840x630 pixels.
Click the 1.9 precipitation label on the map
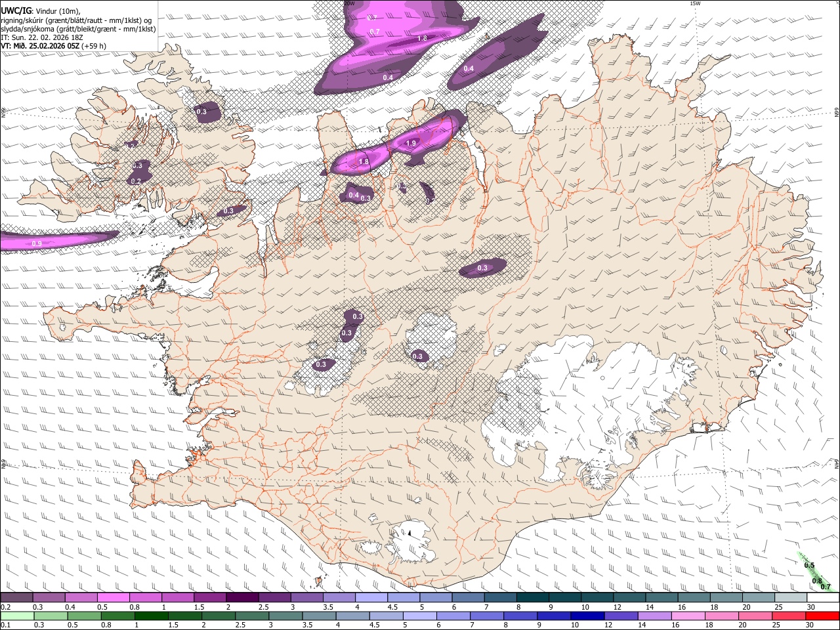[x=411, y=143]
